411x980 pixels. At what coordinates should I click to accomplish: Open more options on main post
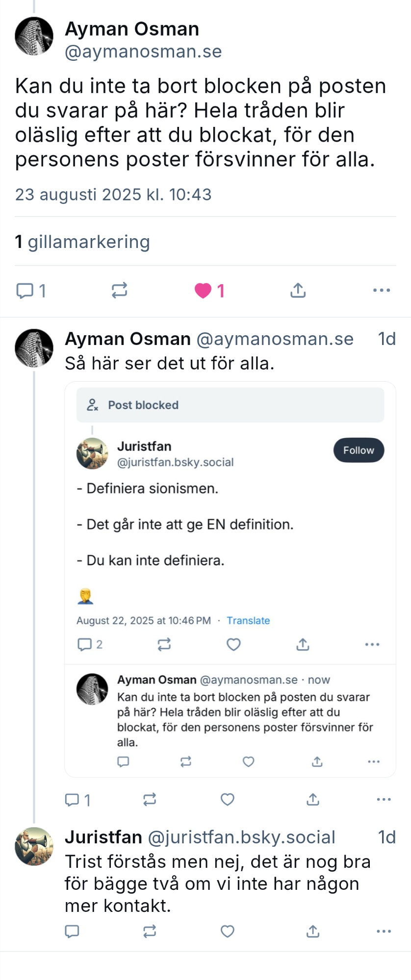click(x=381, y=291)
